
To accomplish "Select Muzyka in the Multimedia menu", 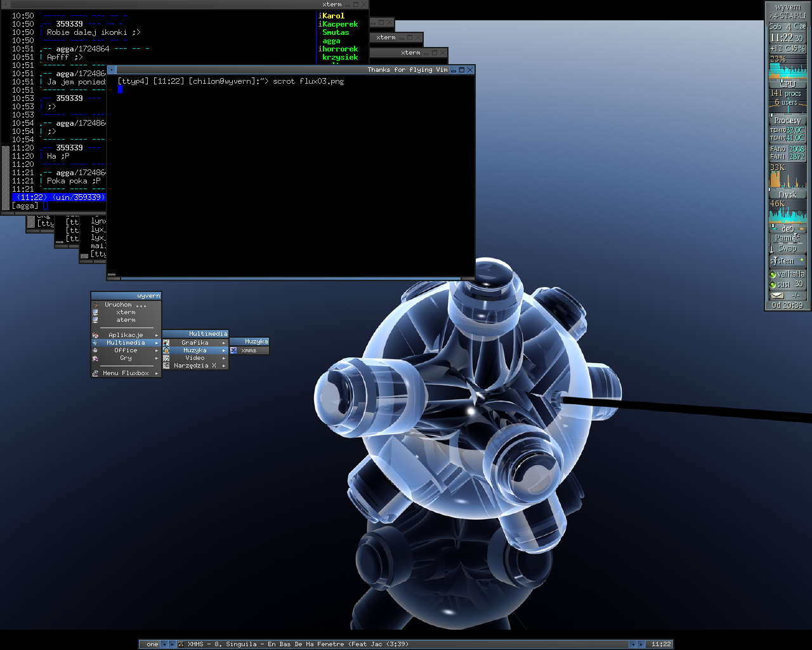I will point(195,350).
